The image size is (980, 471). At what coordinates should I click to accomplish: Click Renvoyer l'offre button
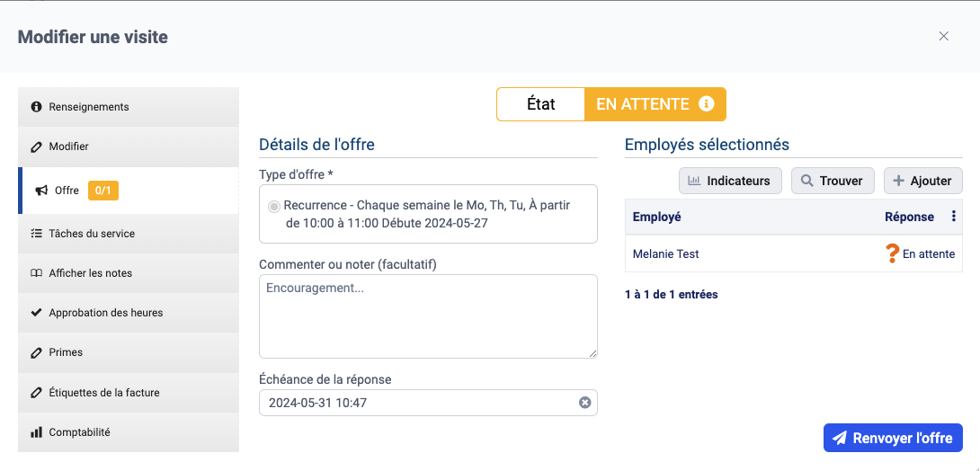(893, 438)
